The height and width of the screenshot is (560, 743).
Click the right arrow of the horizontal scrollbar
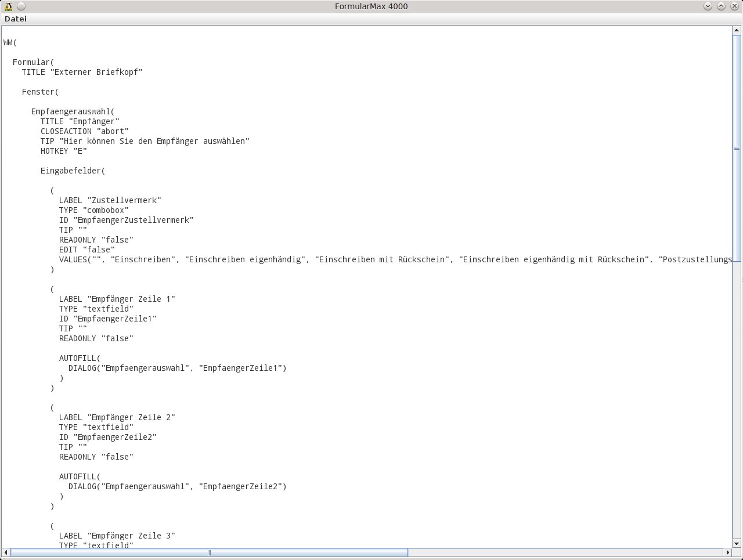click(x=726, y=554)
